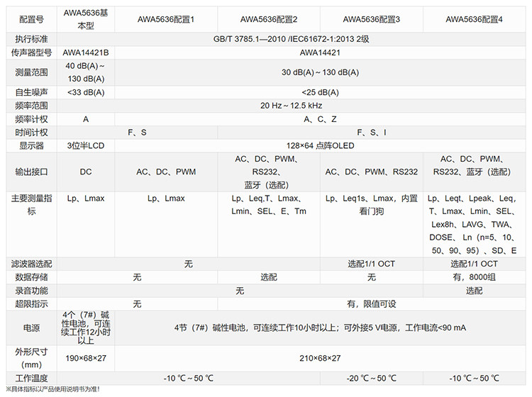Select the AWA5636基本型 column header
This screenshot has width=532, height=397.
pos(86,19)
